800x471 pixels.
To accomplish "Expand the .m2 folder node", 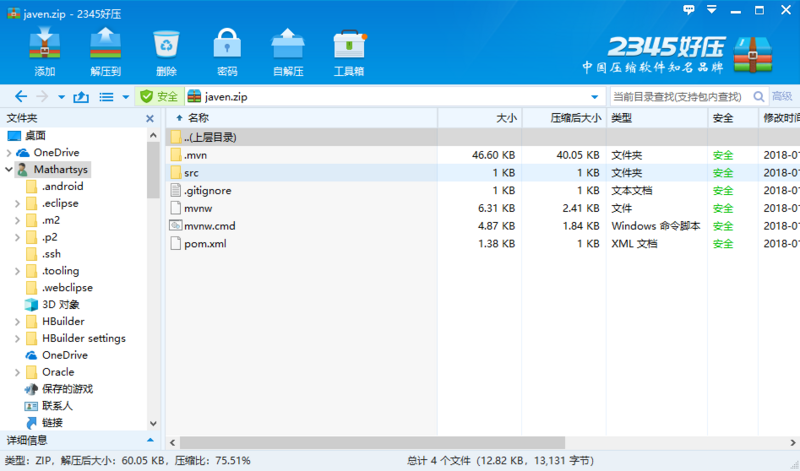I will tap(17, 220).
